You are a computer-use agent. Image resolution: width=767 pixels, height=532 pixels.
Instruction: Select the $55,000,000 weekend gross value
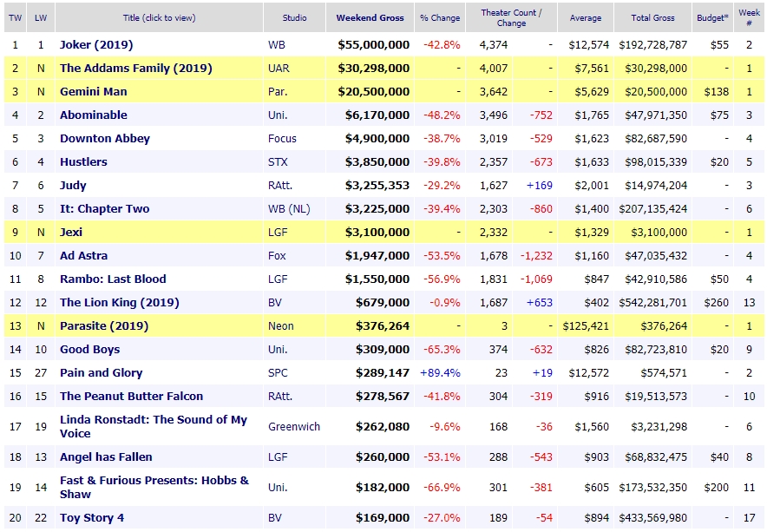tap(373, 45)
